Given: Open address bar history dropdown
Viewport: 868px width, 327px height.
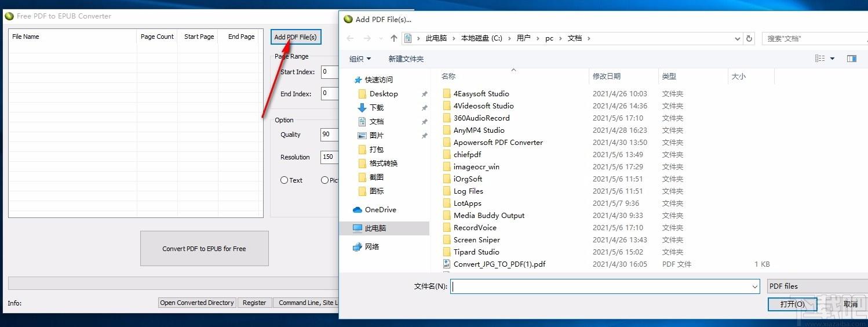Looking at the screenshot, I should pyautogui.click(x=738, y=38).
